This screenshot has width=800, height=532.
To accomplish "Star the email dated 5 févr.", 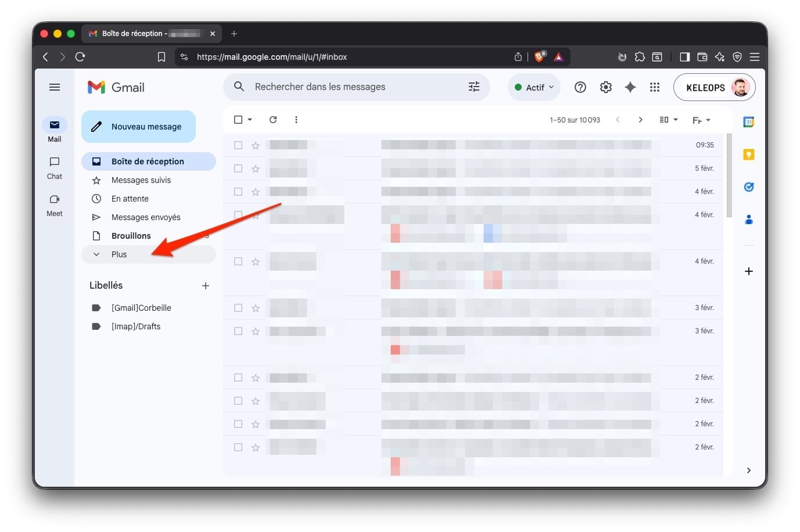I will (x=256, y=168).
